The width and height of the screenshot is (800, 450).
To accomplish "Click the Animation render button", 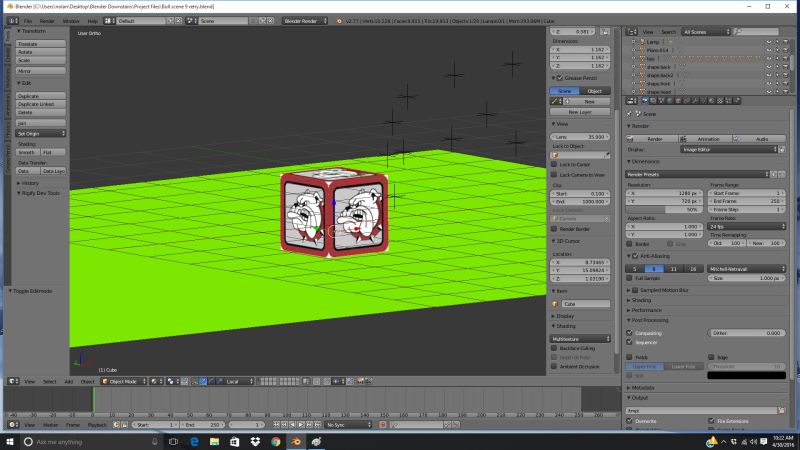I will pos(704,139).
